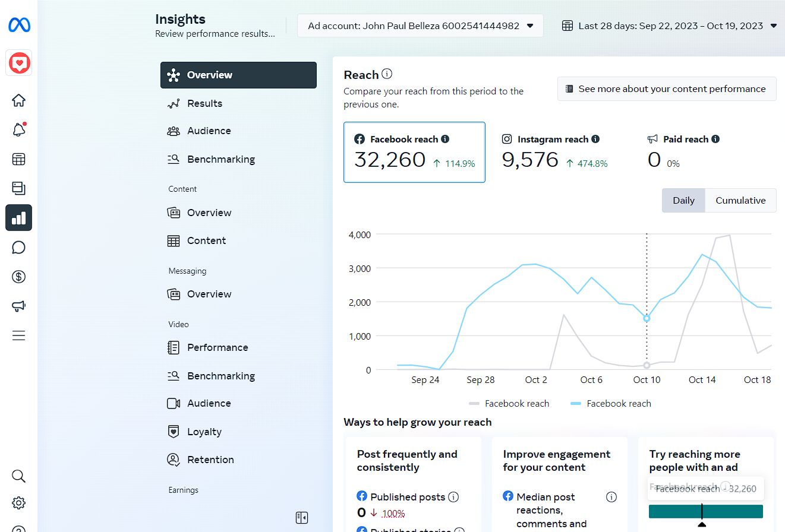Open the Notifications bell icon

coord(18,130)
